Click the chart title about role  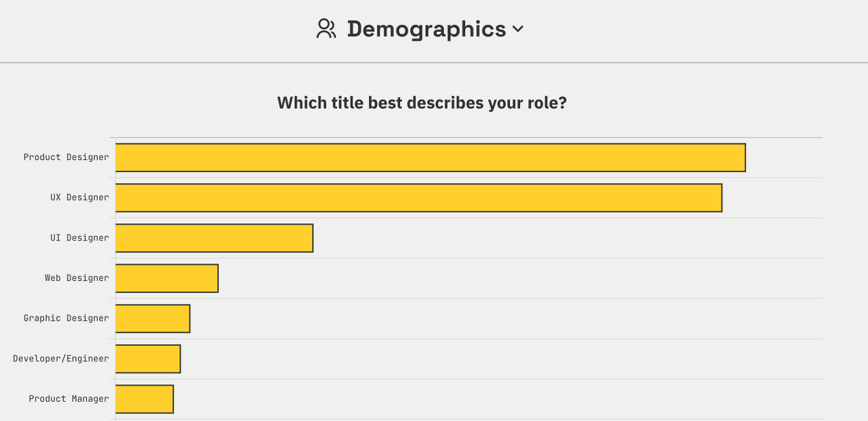[422, 103]
